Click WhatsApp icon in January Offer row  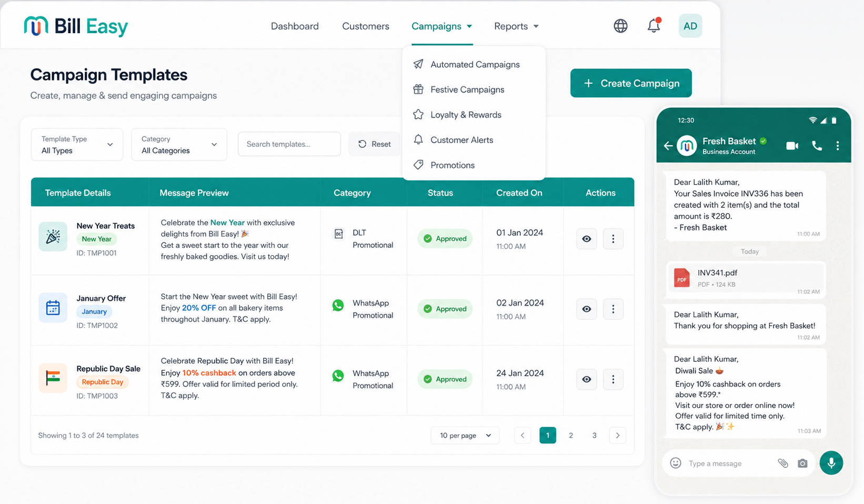(x=338, y=305)
